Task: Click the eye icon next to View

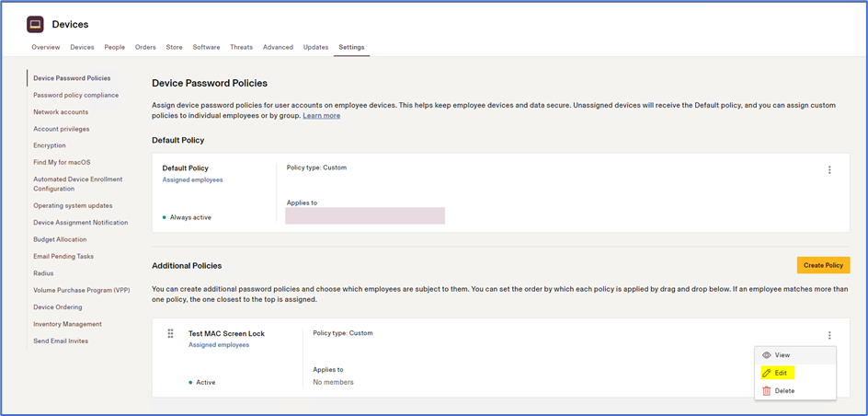Action: point(767,355)
